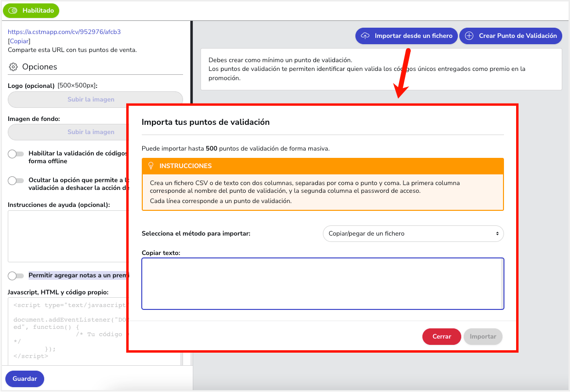The width and height of the screenshot is (570, 392).
Task: Click the toggle icon inside Habilitado badge
Action: tap(13, 11)
